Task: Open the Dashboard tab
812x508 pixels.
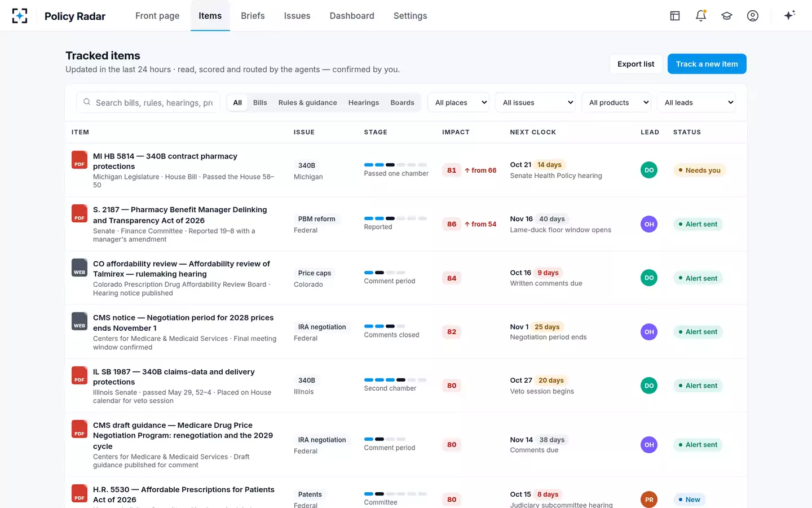Action: pos(352,16)
